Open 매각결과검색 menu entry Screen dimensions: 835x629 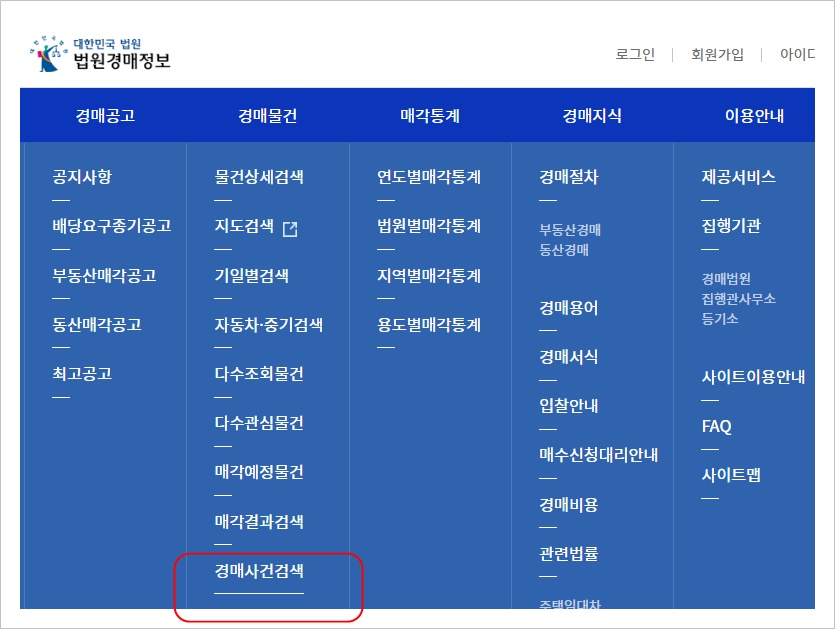click(x=259, y=522)
